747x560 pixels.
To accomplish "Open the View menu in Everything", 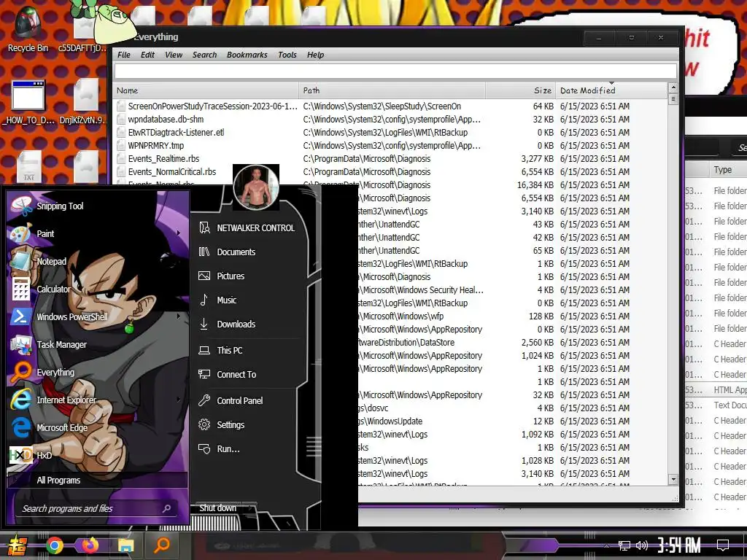I will click(x=174, y=55).
